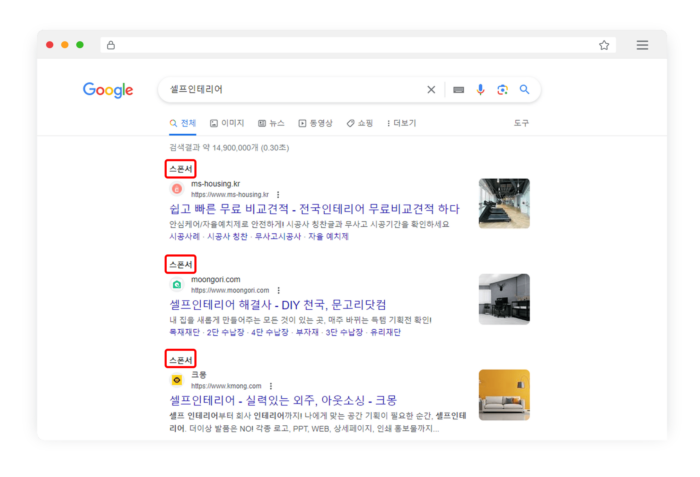Open the 시공사례 sitelink
The image size is (700, 477).
click(x=184, y=236)
